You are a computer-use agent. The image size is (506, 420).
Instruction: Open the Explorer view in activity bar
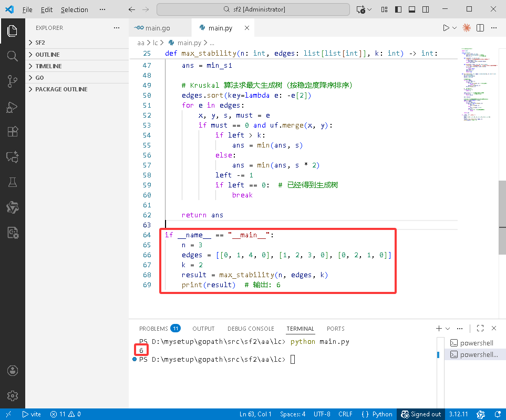(x=12, y=31)
